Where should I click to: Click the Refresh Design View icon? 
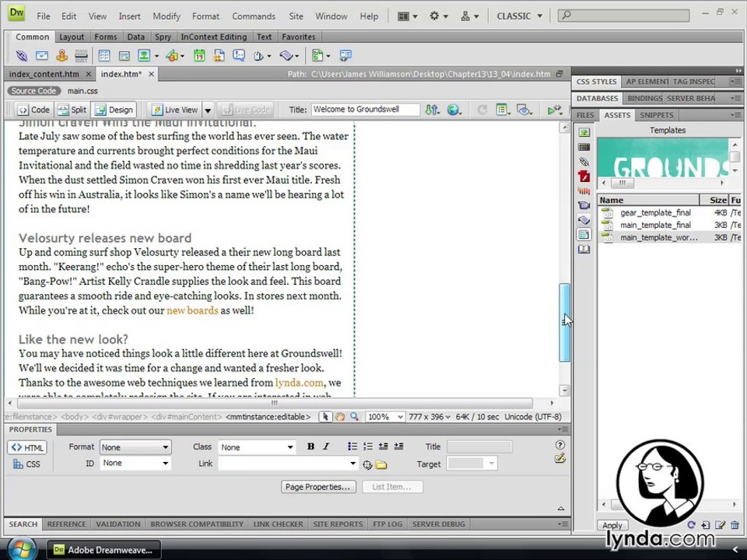coord(482,110)
